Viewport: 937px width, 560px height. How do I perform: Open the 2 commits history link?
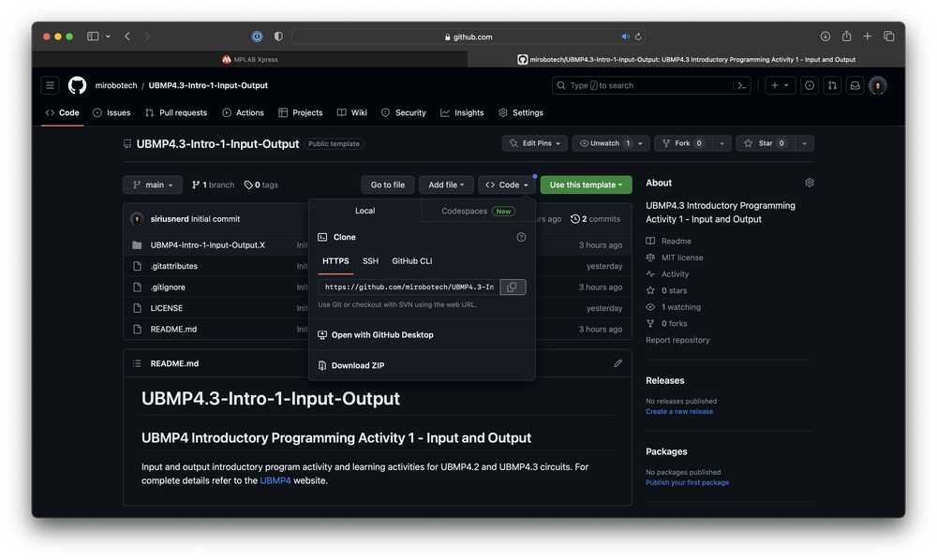tap(595, 219)
